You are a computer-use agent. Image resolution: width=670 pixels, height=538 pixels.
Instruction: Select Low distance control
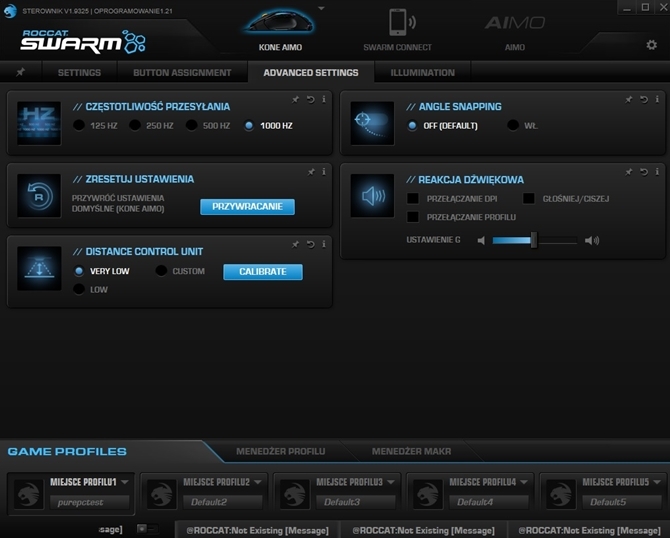(79, 289)
